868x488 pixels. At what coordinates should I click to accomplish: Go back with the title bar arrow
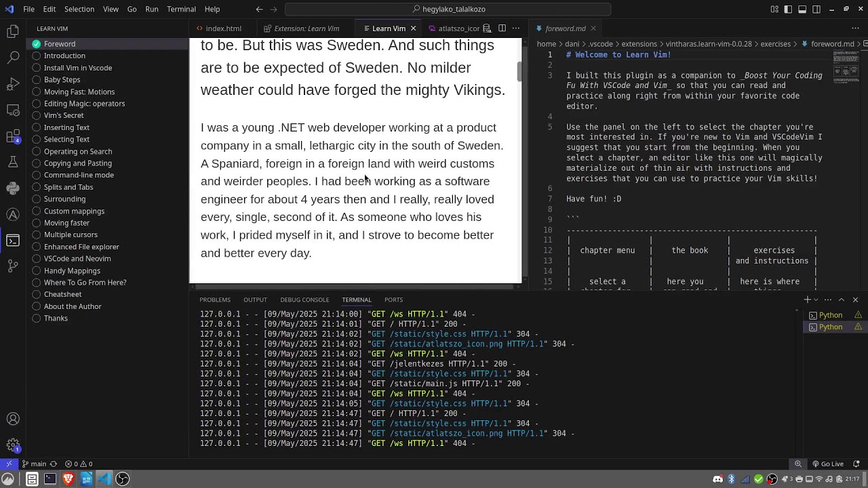coord(259,9)
